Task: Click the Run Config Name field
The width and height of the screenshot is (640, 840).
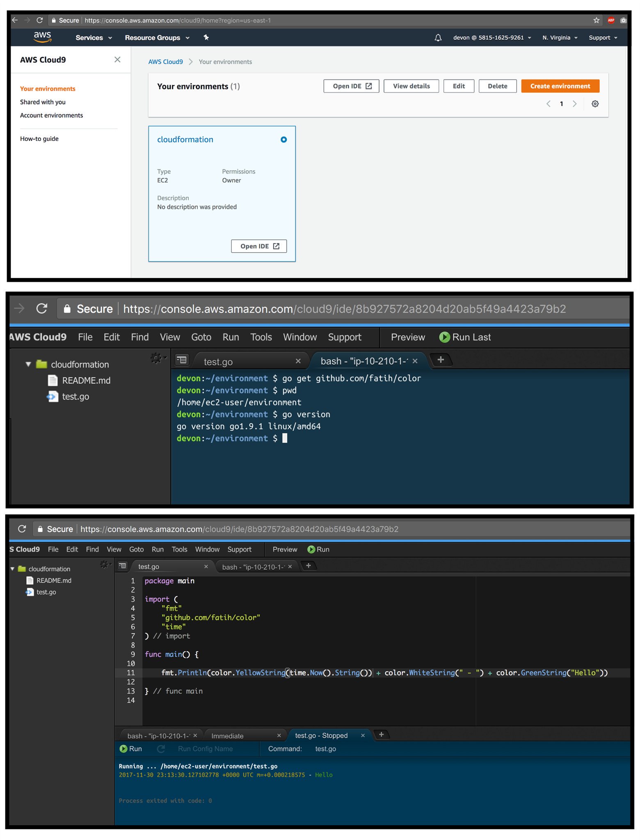Action: (x=205, y=749)
